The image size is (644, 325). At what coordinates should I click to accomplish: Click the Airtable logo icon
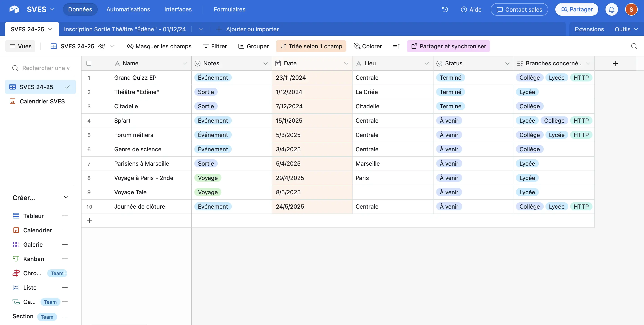[x=14, y=9]
